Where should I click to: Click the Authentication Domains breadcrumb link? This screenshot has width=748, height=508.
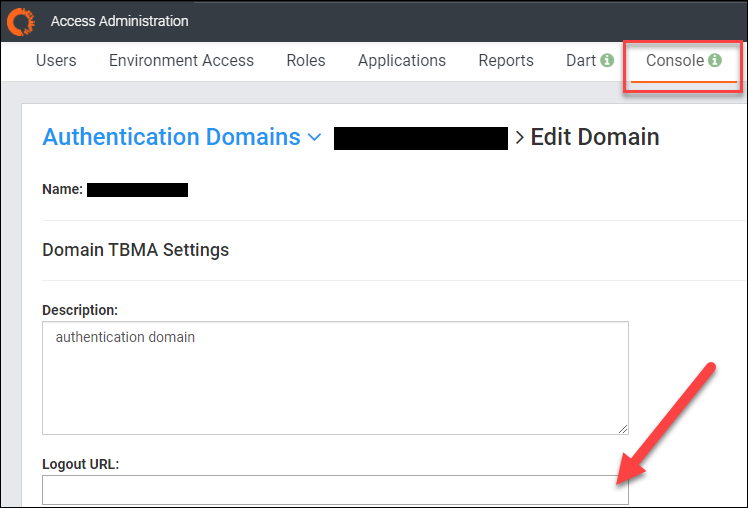(171, 137)
